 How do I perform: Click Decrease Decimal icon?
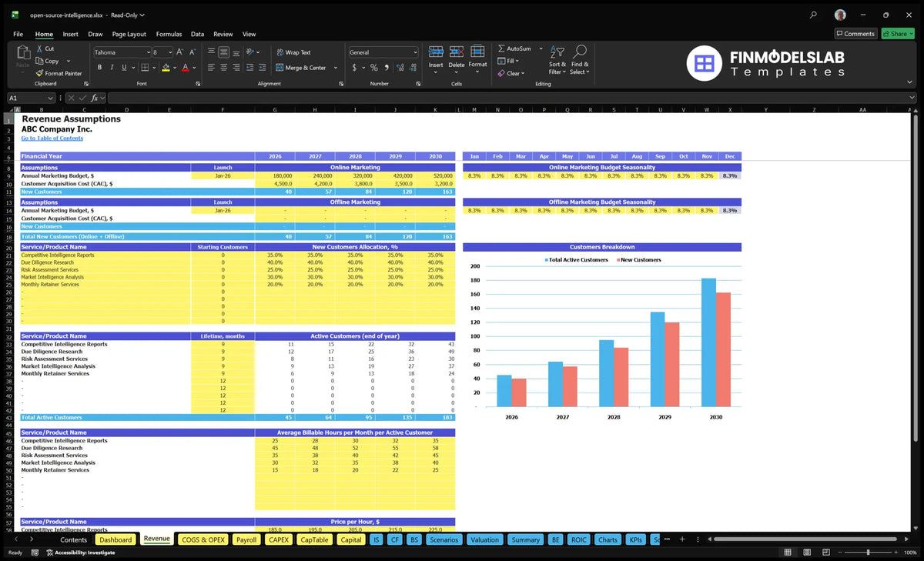coord(412,68)
